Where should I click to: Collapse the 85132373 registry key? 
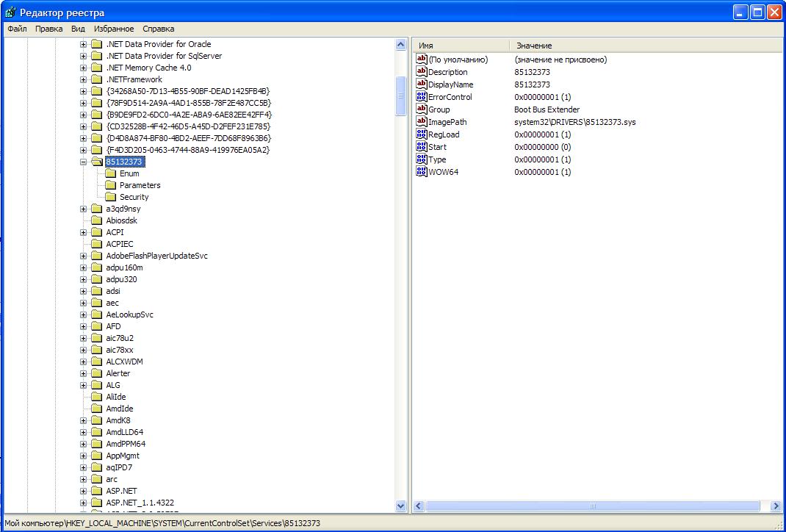[84, 162]
